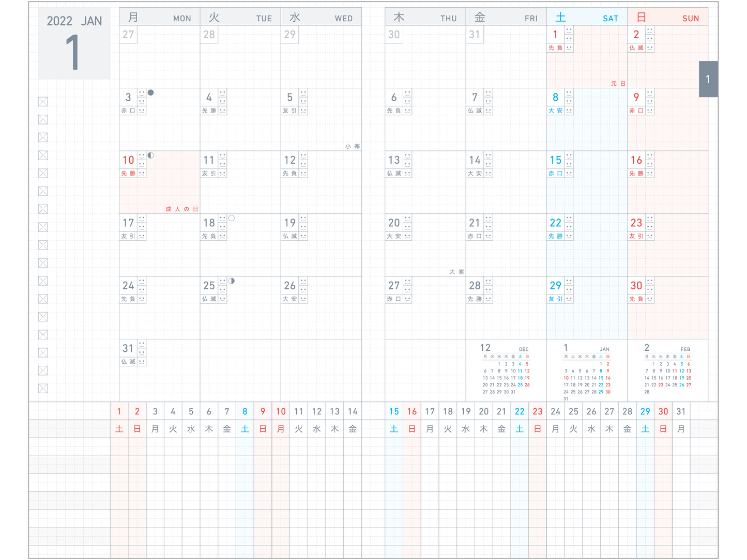Check the smiling mood box on January 20
Screen dimensions: 747x560
(x=407, y=219)
